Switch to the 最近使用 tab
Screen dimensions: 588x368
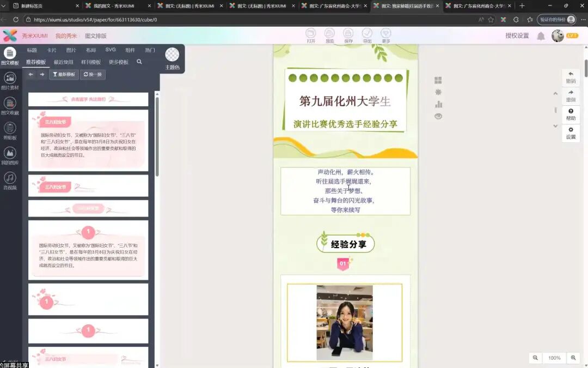click(63, 62)
